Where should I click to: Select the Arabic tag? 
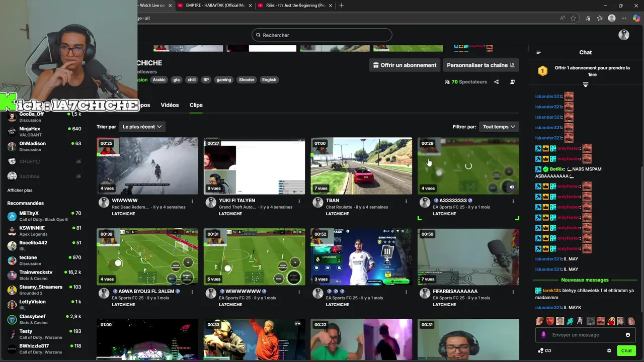click(159, 80)
